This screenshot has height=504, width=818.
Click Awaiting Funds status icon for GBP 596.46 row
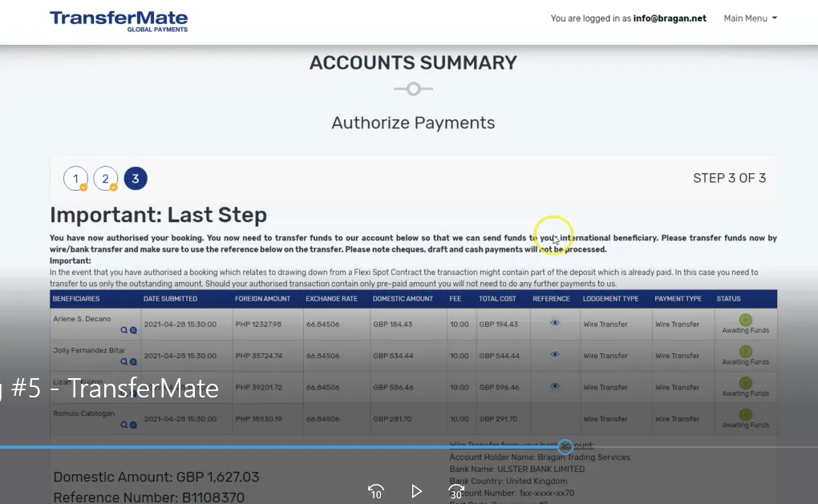[746, 383]
